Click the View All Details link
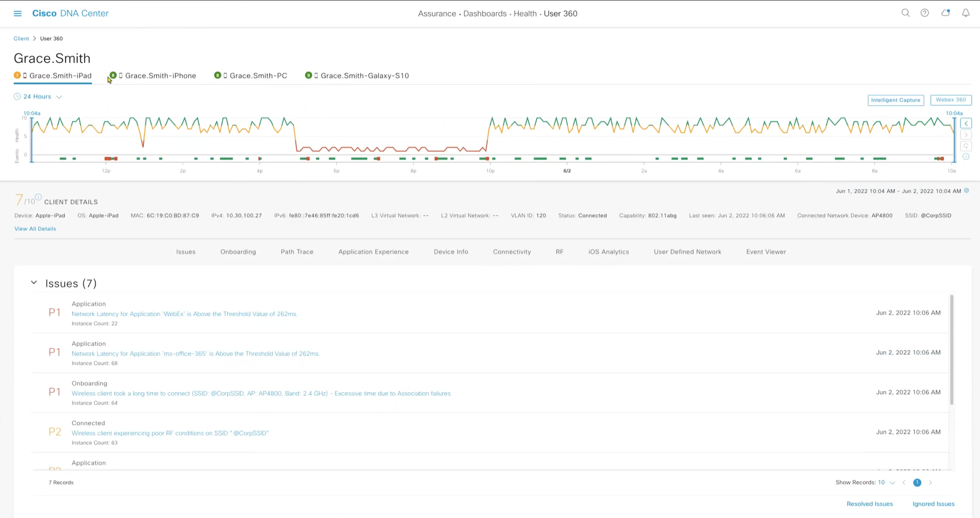Screen dimensions: 980x518 tap(35, 229)
